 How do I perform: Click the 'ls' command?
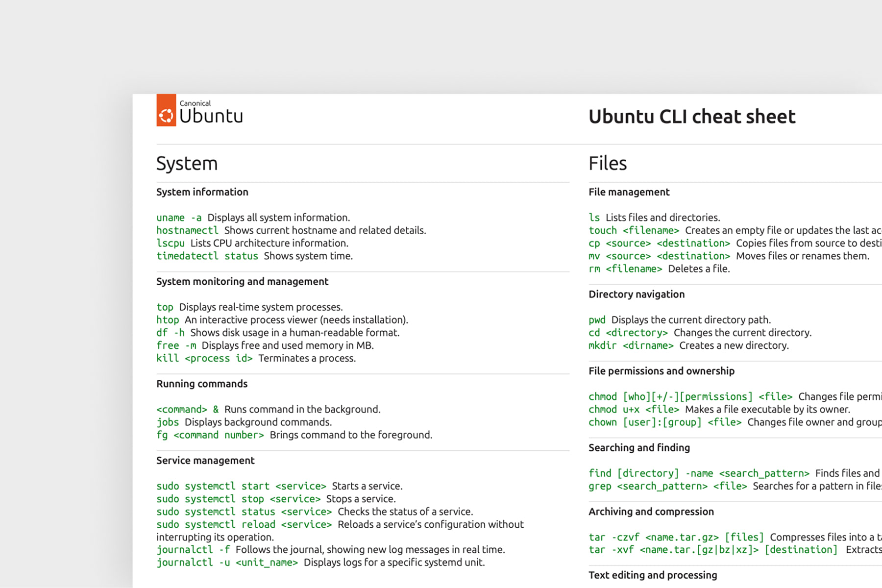click(594, 218)
